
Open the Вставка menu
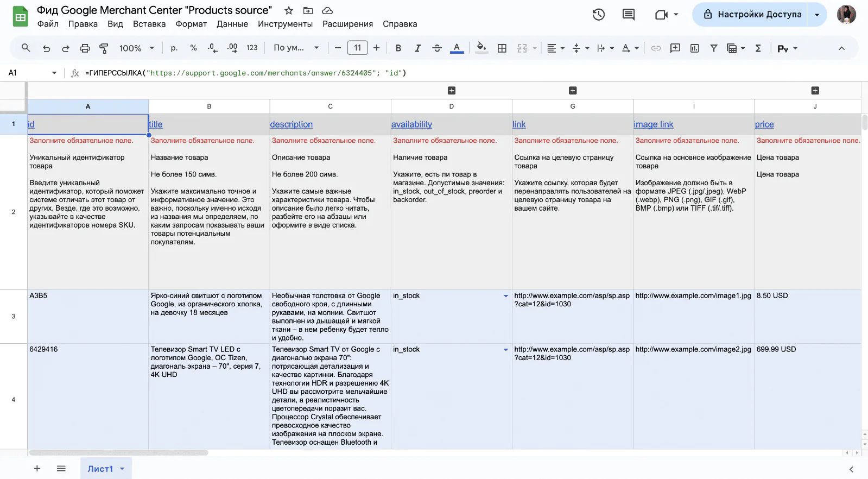(149, 24)
